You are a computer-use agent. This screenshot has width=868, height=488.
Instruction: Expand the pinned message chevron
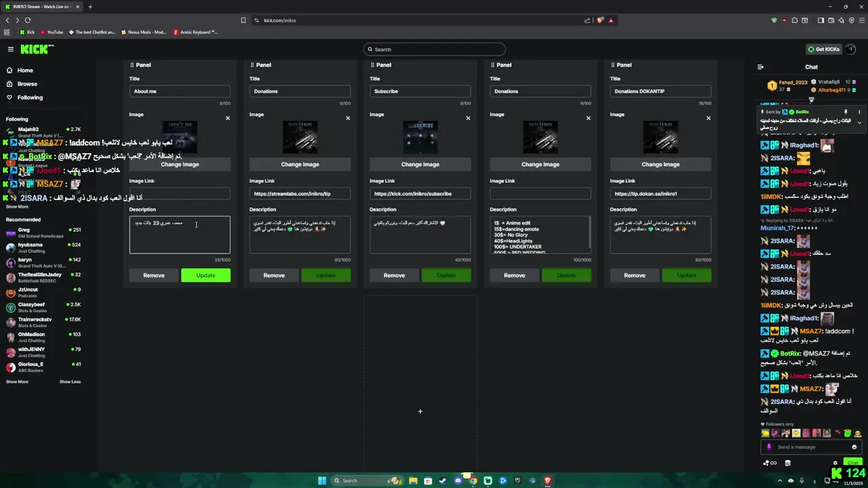(x=859, y=123)
